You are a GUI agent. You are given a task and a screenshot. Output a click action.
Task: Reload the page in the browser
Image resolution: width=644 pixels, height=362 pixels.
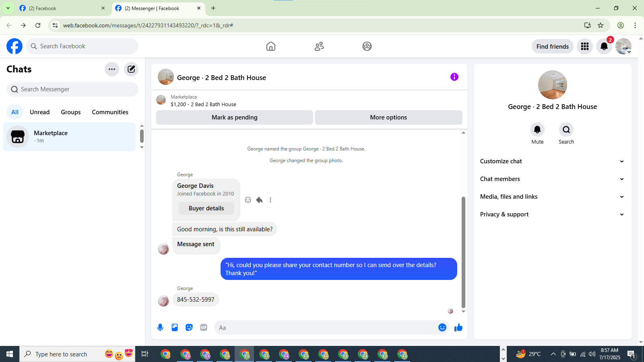[38, 25]
